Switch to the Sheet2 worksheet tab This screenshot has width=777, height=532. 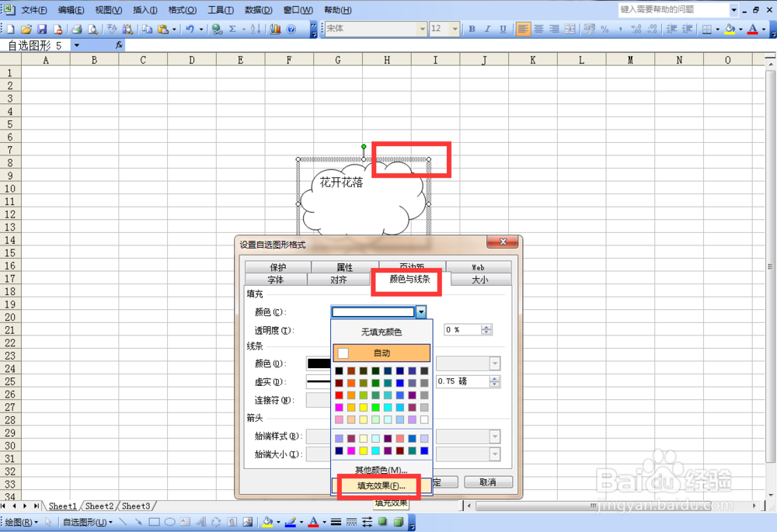[99, 506]
